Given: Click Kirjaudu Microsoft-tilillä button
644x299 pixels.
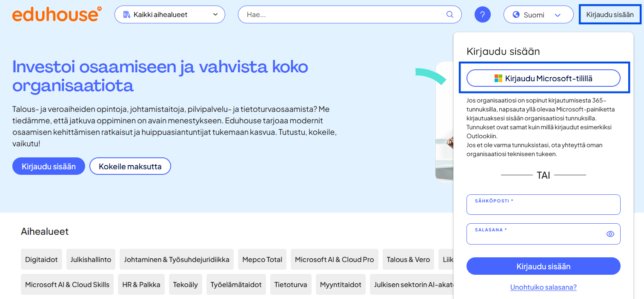Looking at the screenshot, I should click(x=544, y=78).
